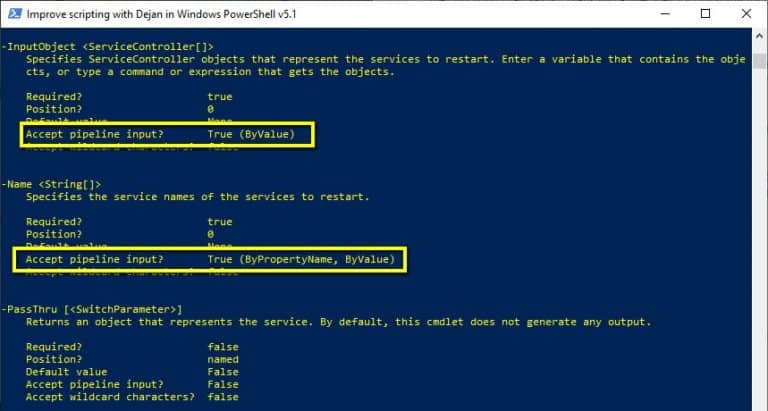Viewport: 768px width, 411px height.
Task: Click the -PassThru parameter heading
Action: click(x=92, y=309)
